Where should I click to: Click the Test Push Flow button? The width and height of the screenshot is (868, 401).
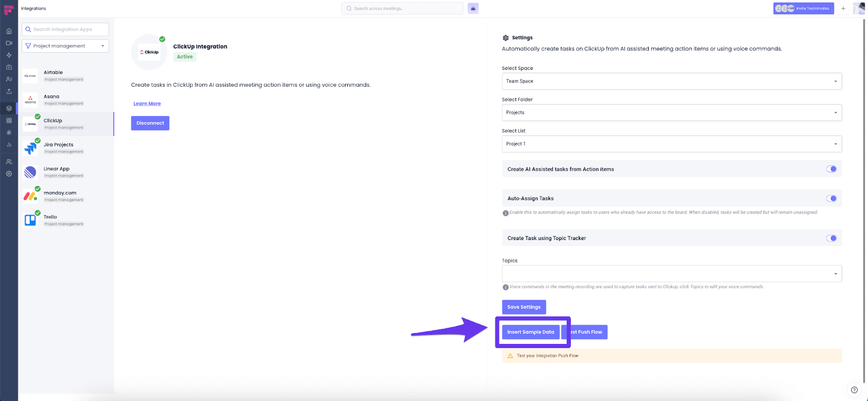point(585,332)
